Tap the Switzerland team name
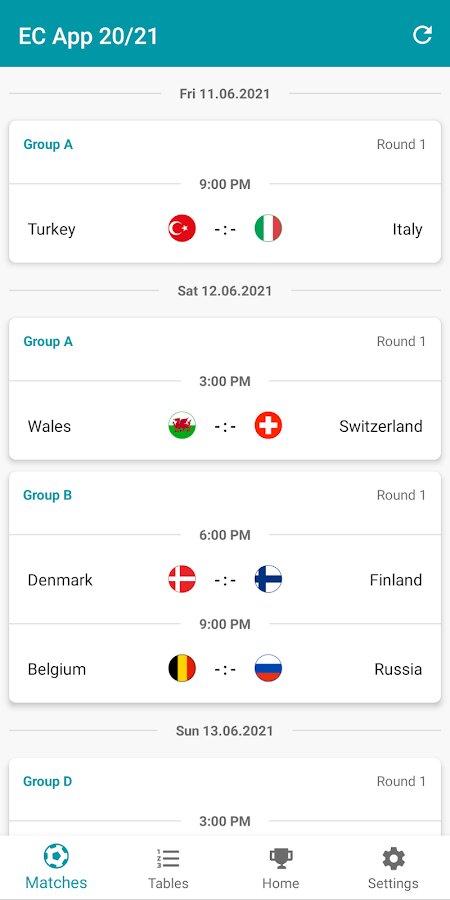Viewport: 450px width, 900px height. point(381,426)
